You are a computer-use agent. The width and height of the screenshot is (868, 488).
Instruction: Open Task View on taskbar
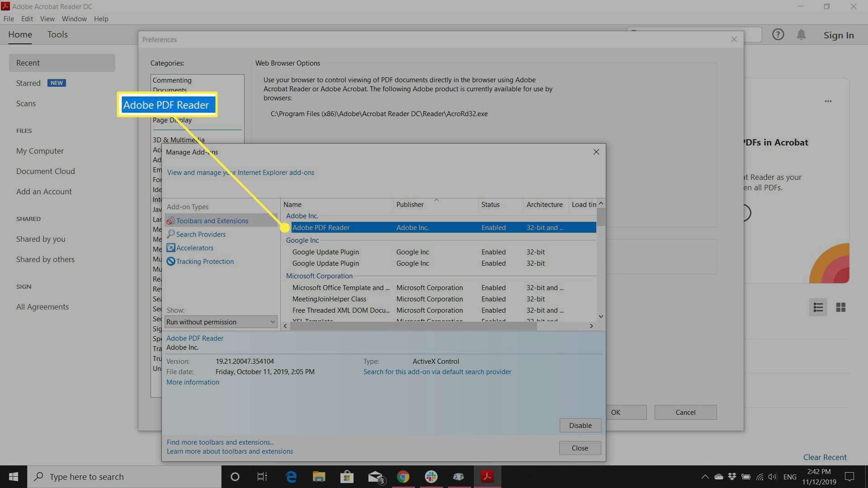[x=262, y=477]
